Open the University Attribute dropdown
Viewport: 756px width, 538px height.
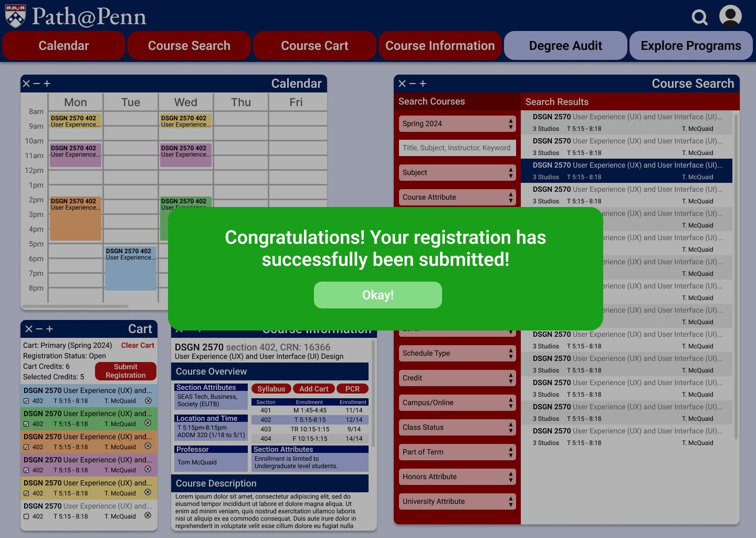pyautogui.click(x=457, y=501)
